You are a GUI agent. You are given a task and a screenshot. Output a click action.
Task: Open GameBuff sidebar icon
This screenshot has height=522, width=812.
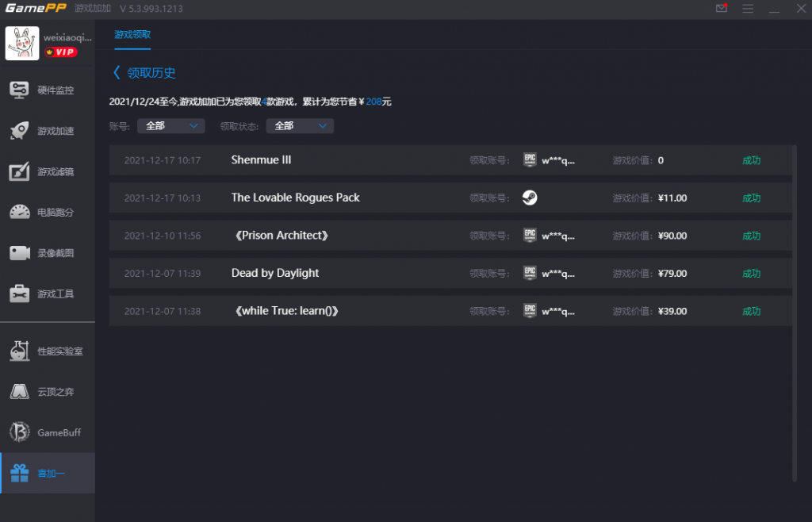pyautogui.click(x=20, y=432)
